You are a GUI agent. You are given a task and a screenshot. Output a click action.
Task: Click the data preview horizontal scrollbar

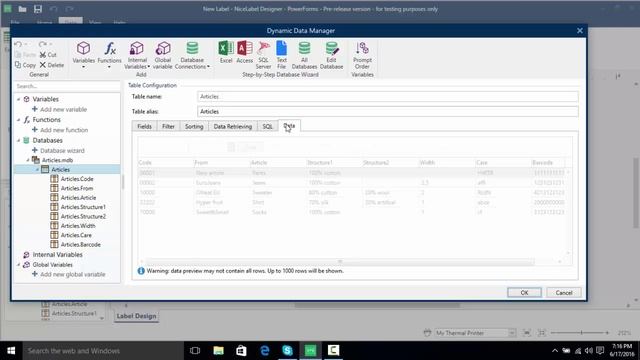(340, 262)
